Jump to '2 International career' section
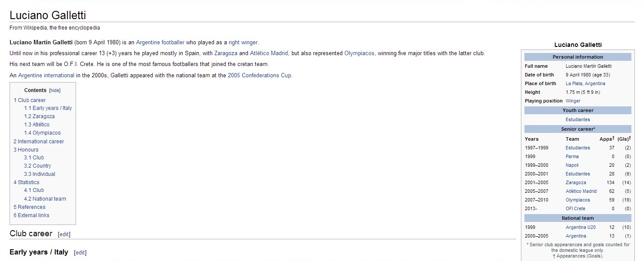The height and width of the screenshot is (261, 644). [x=39, y=142]
